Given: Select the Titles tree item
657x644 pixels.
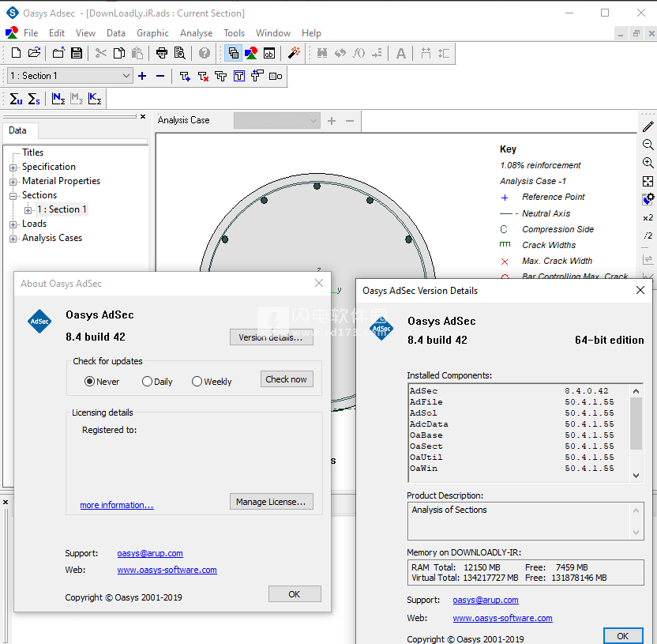Looking at the screenshot, I should point(32,153).
